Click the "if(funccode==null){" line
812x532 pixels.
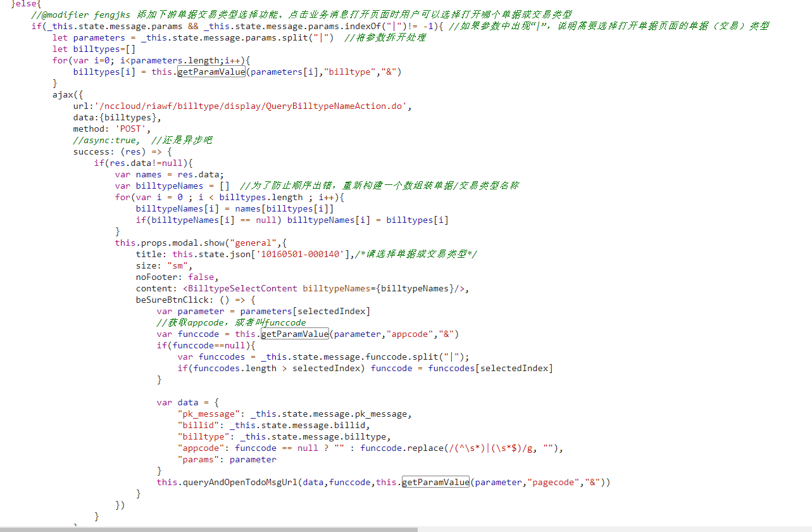(206, 345)
